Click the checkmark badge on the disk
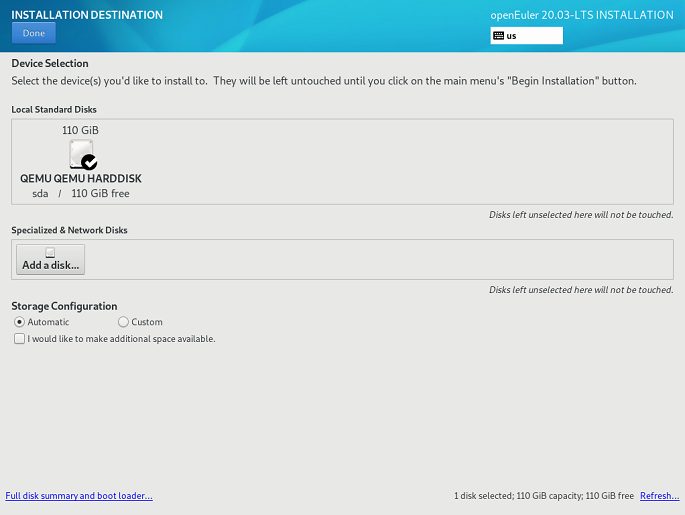The height and width of the screenshot is (515, 685). tap(89, 161)
